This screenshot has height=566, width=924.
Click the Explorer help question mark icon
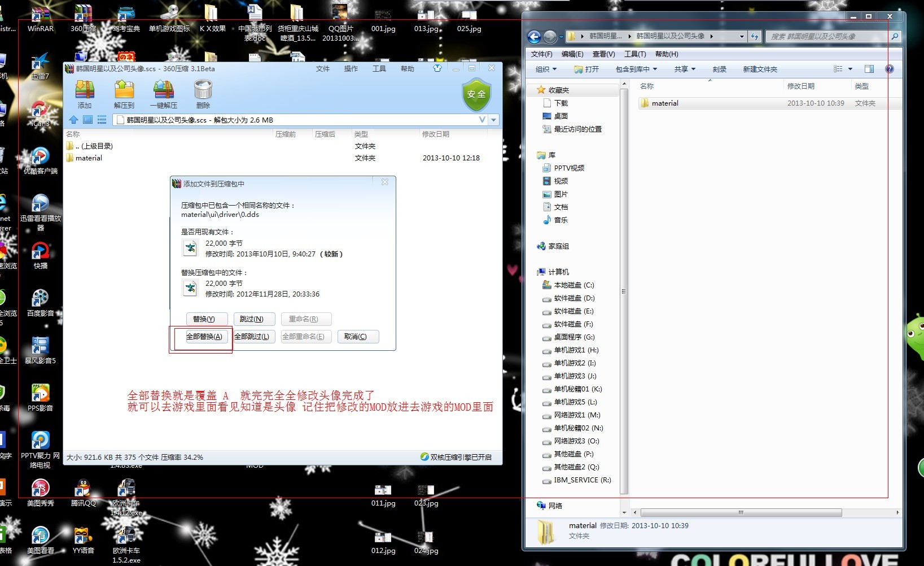point(889,69)
